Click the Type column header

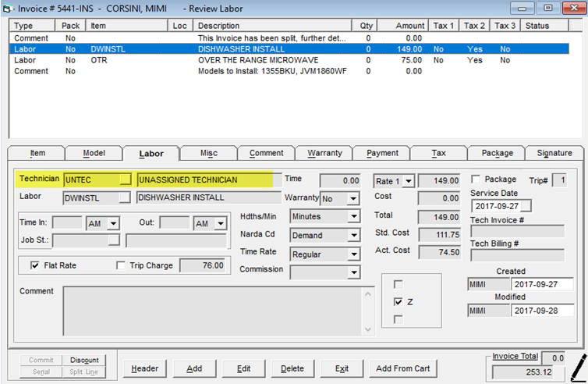click(32, 26)
